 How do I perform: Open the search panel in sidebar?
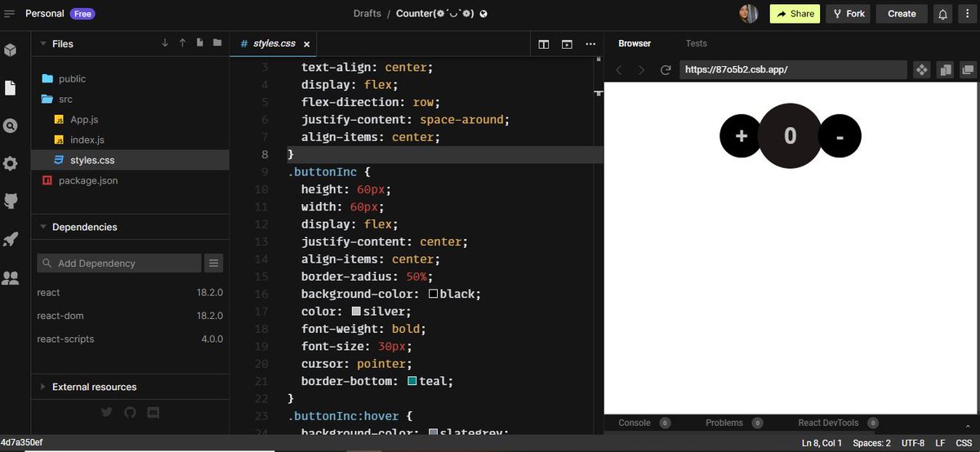pos(11,126)
